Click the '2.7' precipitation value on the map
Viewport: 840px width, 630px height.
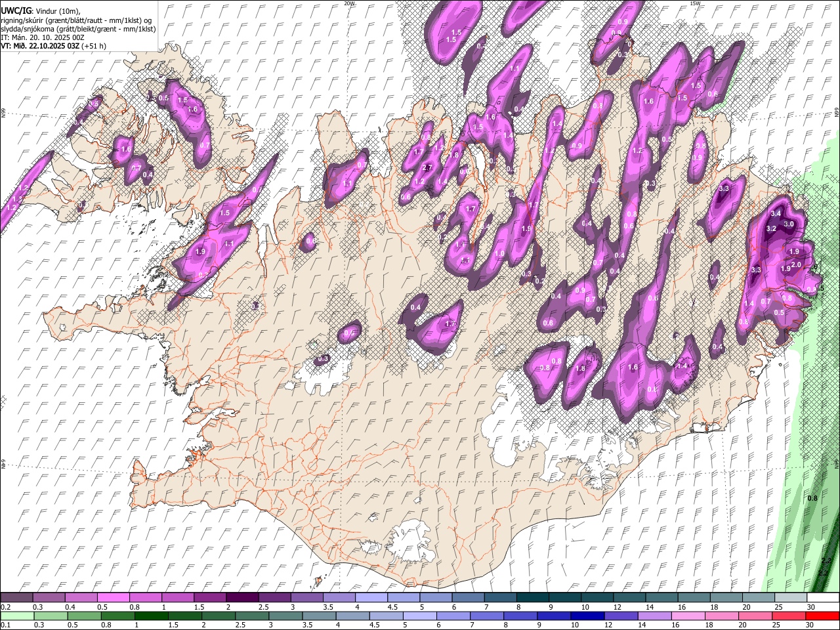pyautogui.click(x=427, y=168)
